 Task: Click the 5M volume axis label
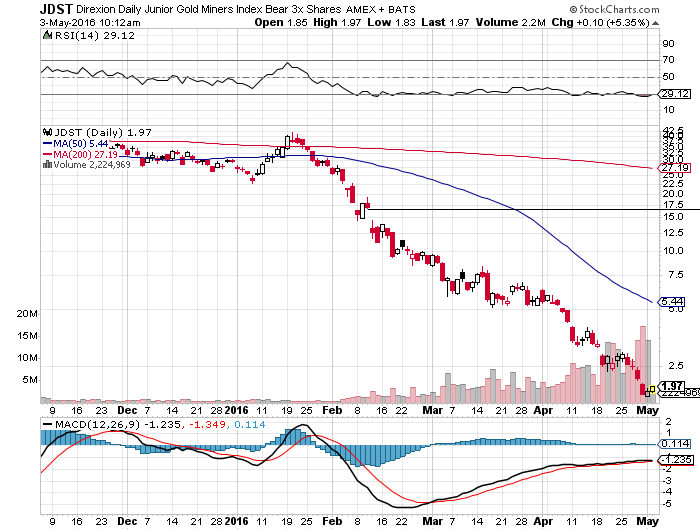(x=29, y=380)
